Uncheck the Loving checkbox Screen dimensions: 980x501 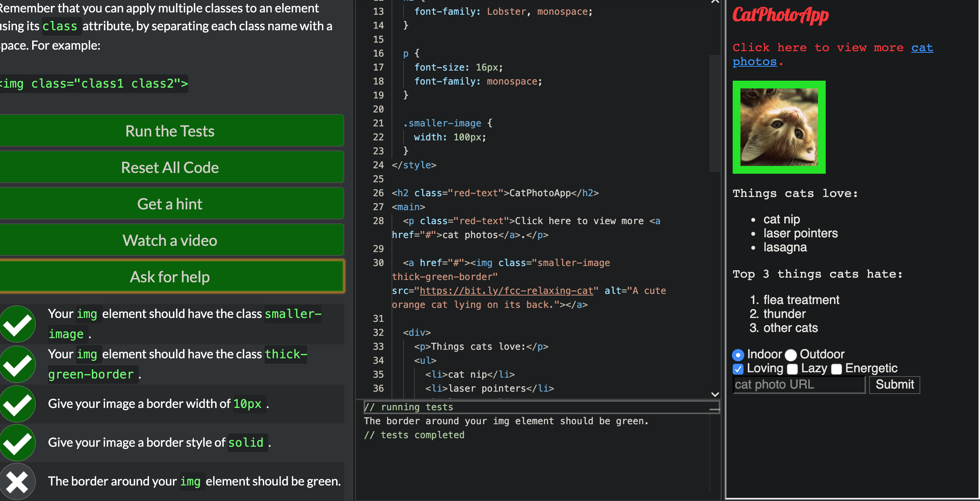pyautogui.click(x=738, y=369)
